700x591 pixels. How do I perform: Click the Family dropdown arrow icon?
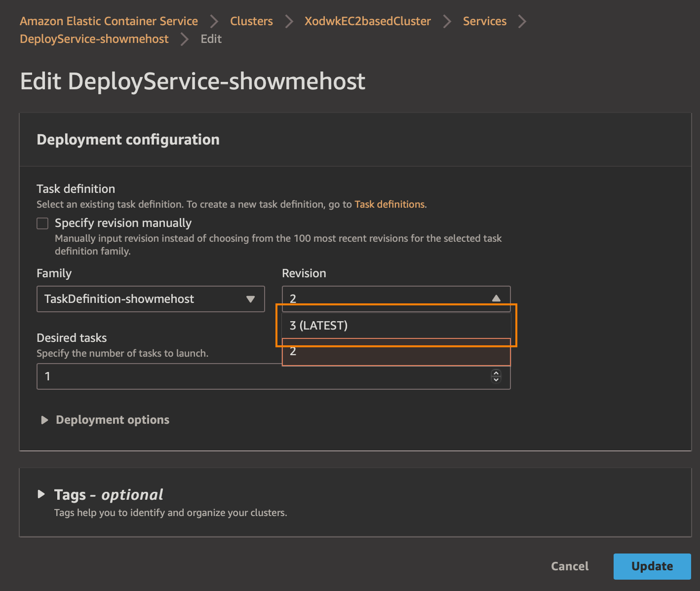coord(250,299)
